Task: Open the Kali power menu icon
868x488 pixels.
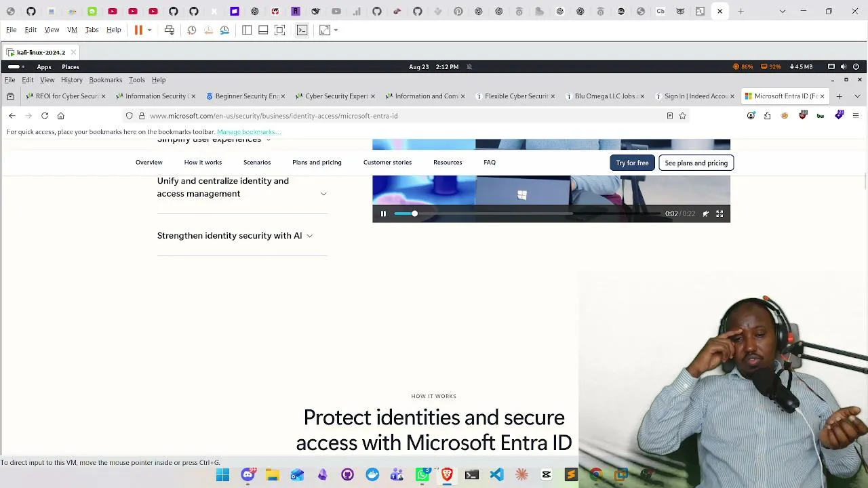Action: 856,66
